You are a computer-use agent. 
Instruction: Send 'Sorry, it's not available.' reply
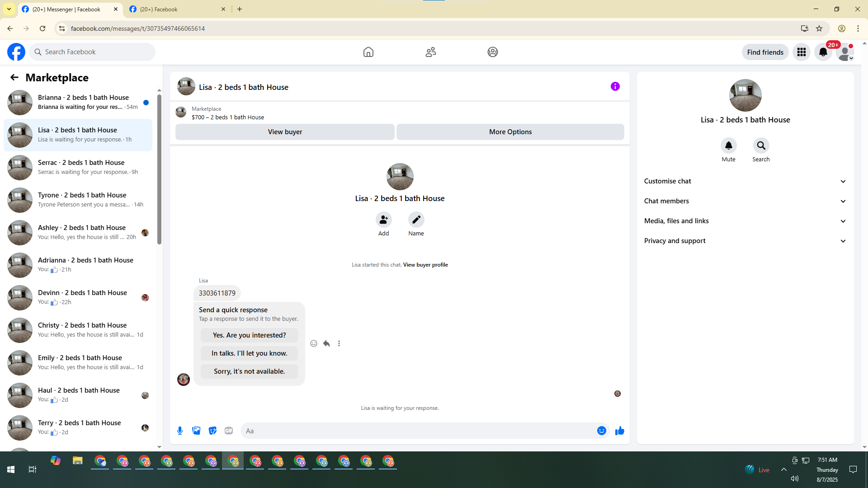pos(249,371)
